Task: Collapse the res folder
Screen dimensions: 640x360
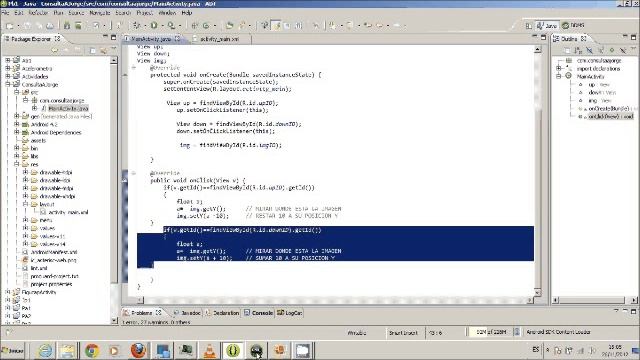Action: (17, 164)
